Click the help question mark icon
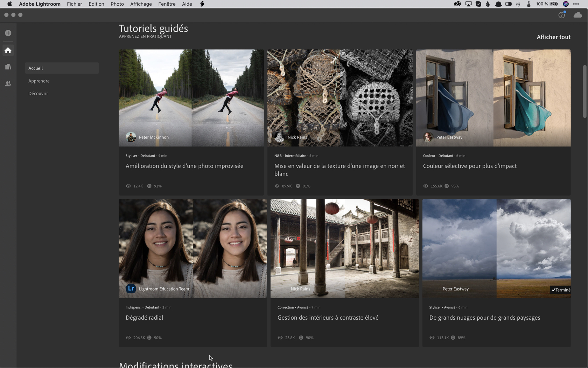This screenshot has width=588, height=368. point(561,15)
